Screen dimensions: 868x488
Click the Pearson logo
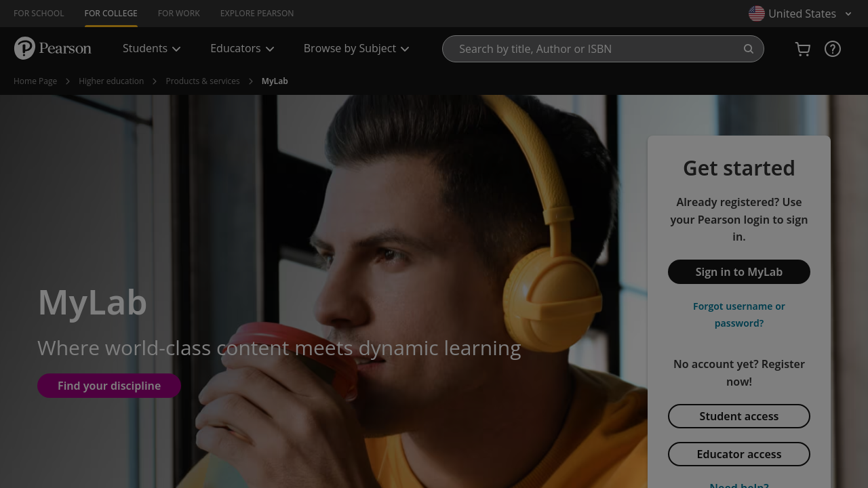(52, 48)
